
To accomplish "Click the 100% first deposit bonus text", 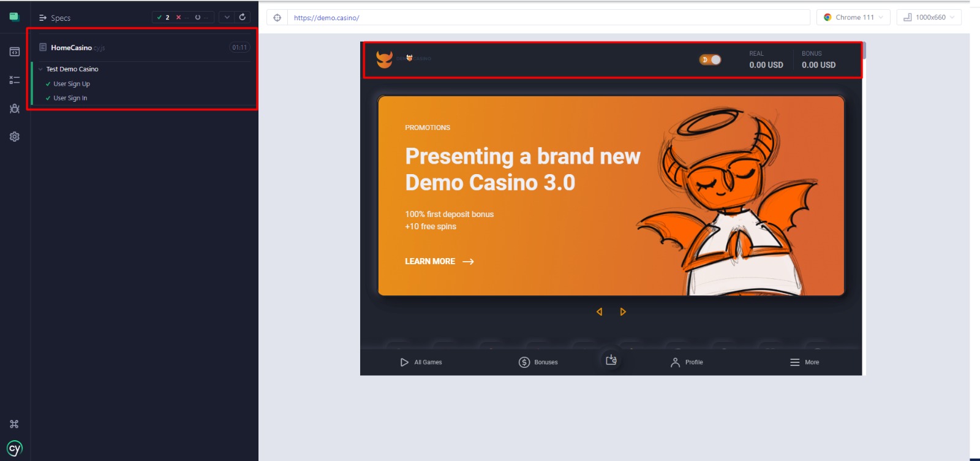I will tap(450, 214).
